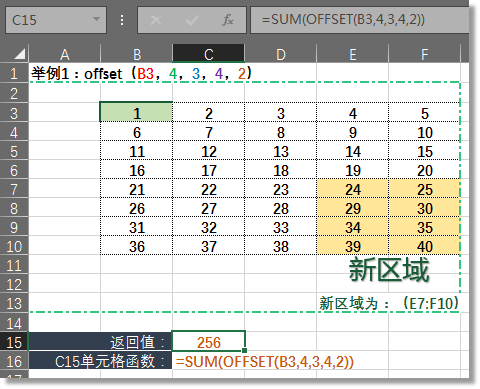Screen dimensions: 480x389
Task: Select column F header
Action: coord(424,54)
